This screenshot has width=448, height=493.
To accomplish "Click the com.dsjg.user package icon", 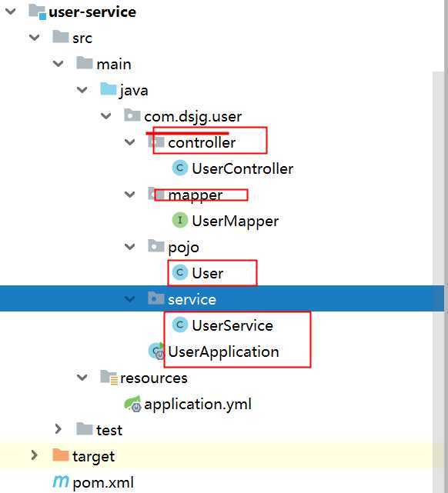I will pos(132,115).
